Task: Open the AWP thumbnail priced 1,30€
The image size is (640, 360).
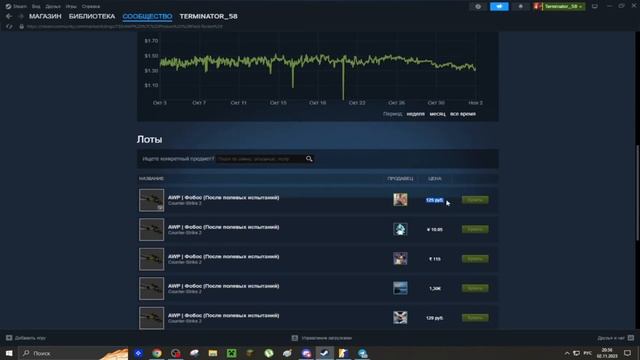Action: 151,288
